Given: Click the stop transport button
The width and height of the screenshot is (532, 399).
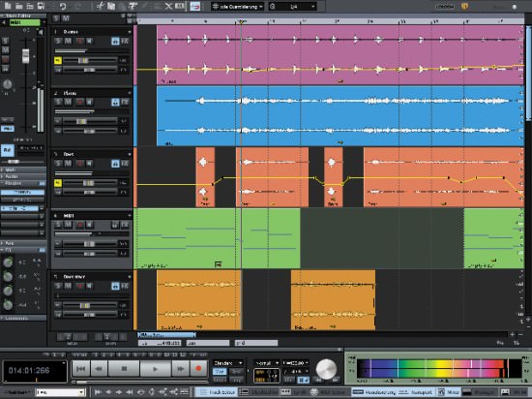Looking at the screenshot, I should 124,368.
